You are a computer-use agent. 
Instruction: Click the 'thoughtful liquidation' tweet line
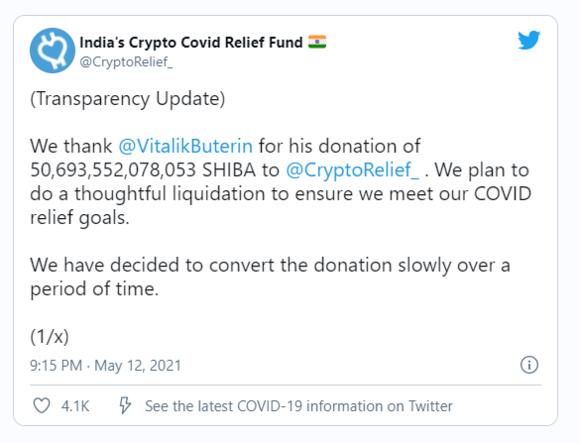pos(281,194)
